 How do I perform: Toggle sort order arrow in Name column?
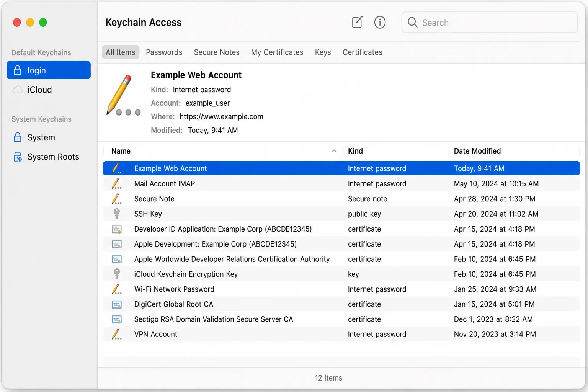(334, 151)
